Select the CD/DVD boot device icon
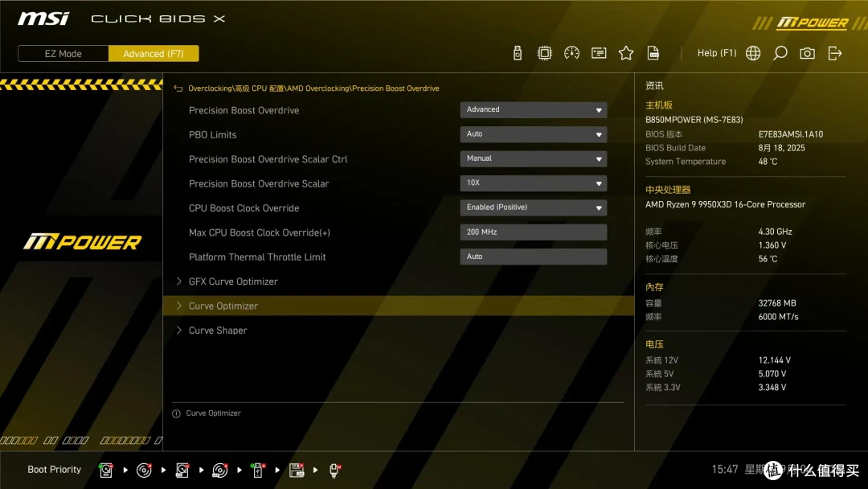 [144, 471]
